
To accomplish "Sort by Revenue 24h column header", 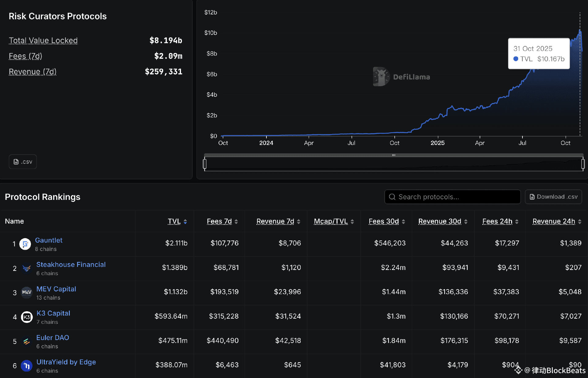I will click(x=554, y=221).
